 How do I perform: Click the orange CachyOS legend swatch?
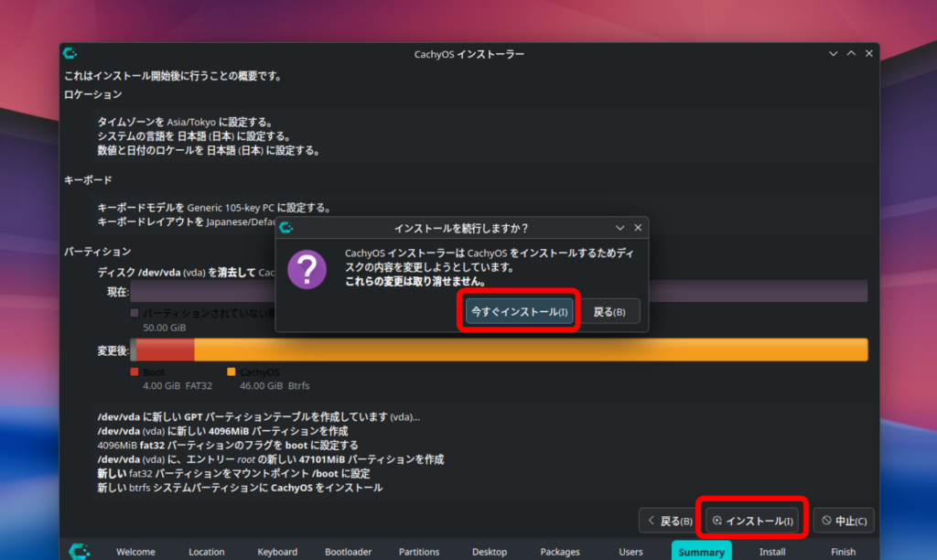pyautogui.click(x=232, y=372)
